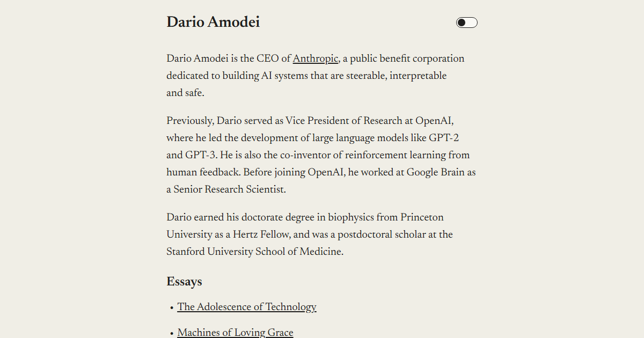
Task: Open The Adolescence of Technology essay
Action: tap(247, 307)
